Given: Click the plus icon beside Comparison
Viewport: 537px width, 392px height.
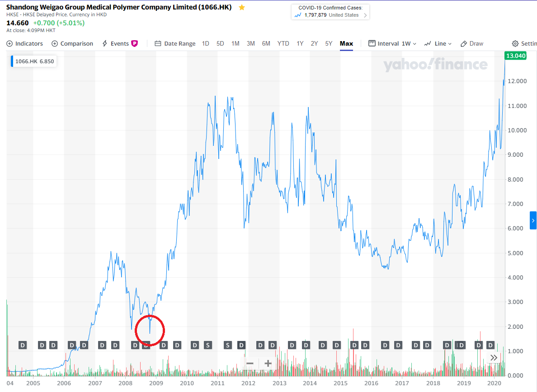Looking at the screenshot, I should (x=54, y=43).
